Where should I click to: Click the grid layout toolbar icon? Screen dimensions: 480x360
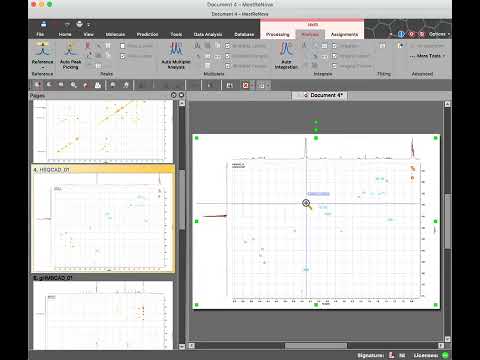(x=261, y=85)
